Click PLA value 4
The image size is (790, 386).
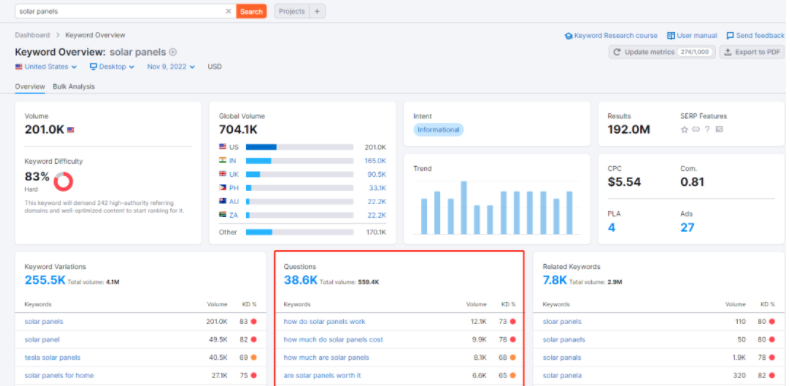tap(612, 227)
